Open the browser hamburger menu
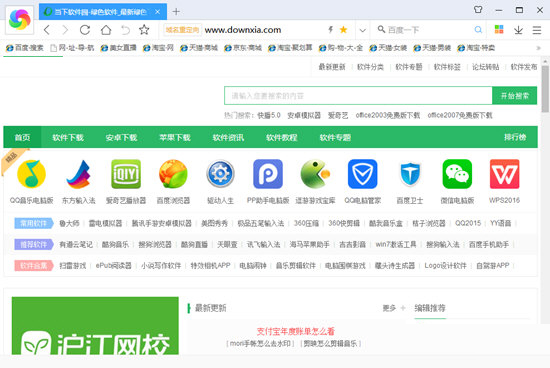Screen dimensions: 550x368 pyautogui.click(x=537, y=30)
